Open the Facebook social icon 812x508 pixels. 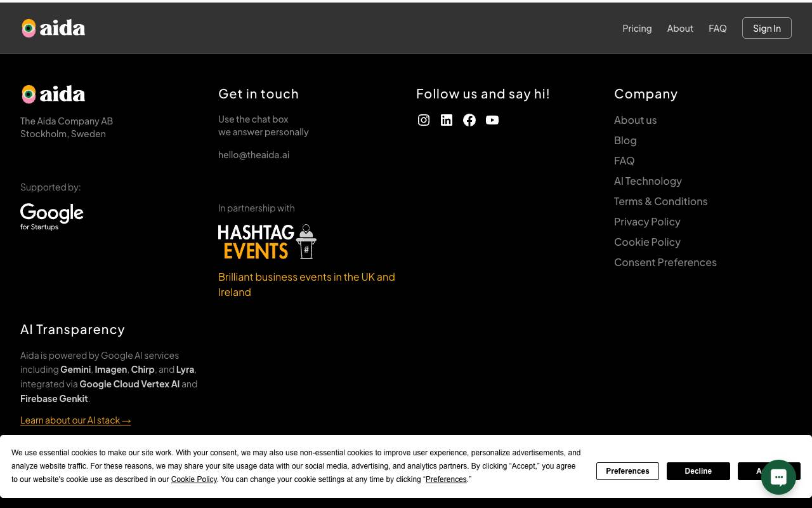469,120
